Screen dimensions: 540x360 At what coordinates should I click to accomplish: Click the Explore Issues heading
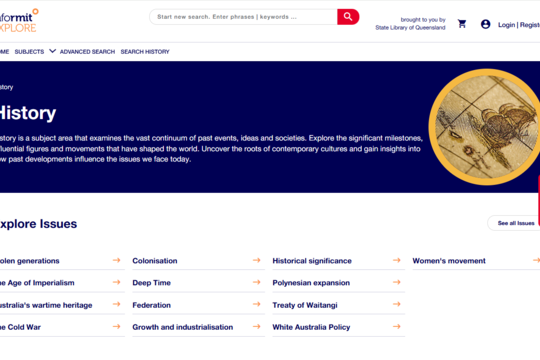pos(38,224)
